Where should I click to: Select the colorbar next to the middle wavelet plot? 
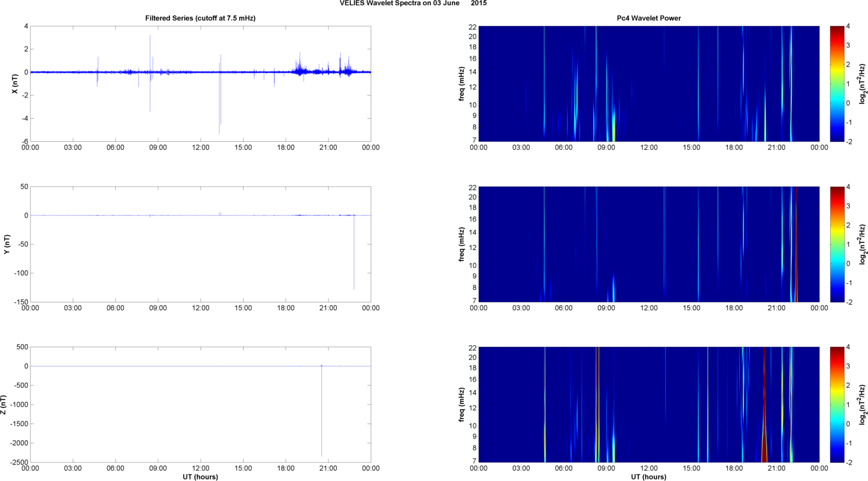tap(837, 244)
